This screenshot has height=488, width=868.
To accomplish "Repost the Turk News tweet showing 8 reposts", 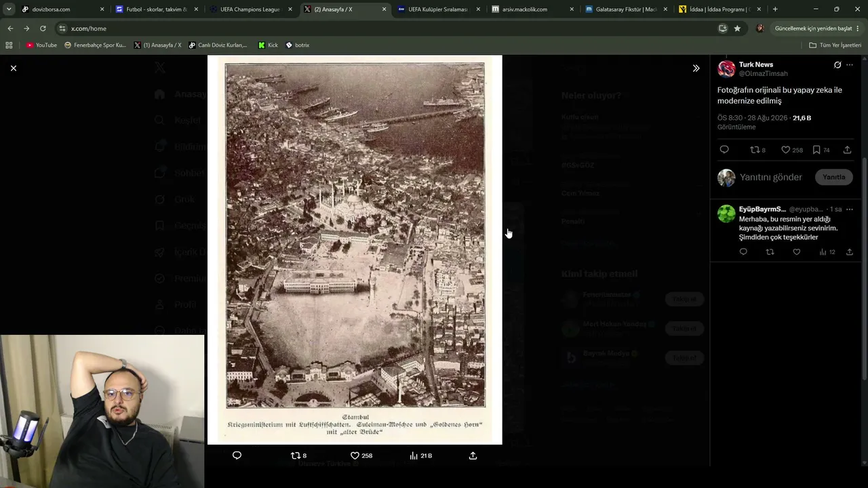I will (x=757, y=150).
